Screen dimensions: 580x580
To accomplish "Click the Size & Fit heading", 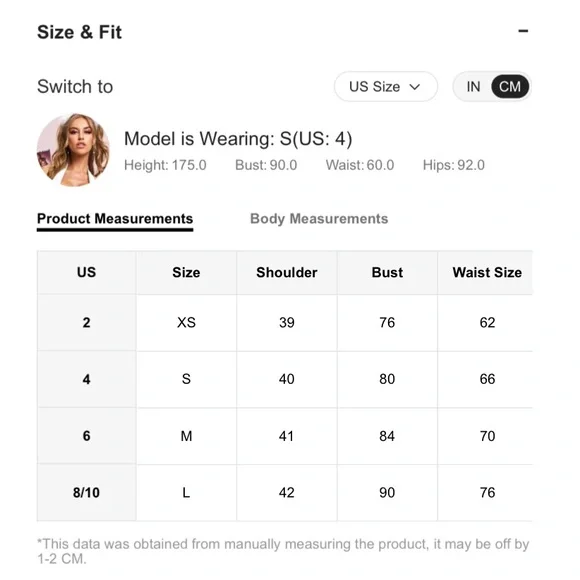I will click(79, 32).
